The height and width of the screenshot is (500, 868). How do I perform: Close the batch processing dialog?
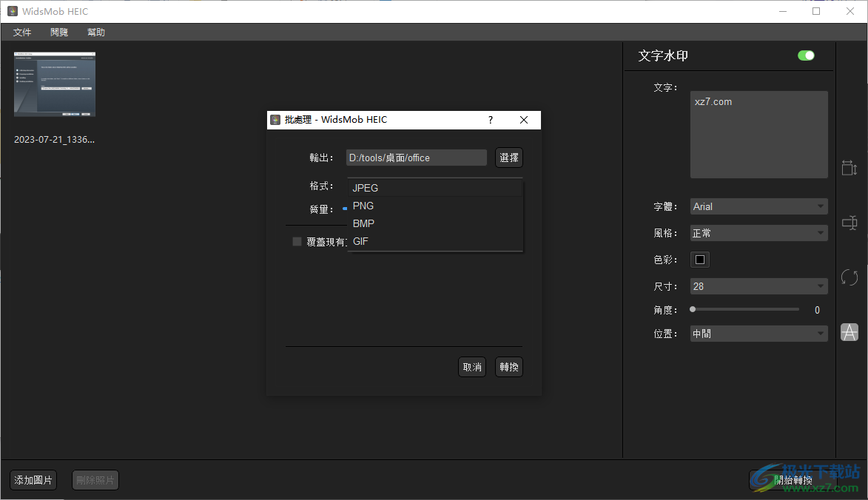pos(524,120)
